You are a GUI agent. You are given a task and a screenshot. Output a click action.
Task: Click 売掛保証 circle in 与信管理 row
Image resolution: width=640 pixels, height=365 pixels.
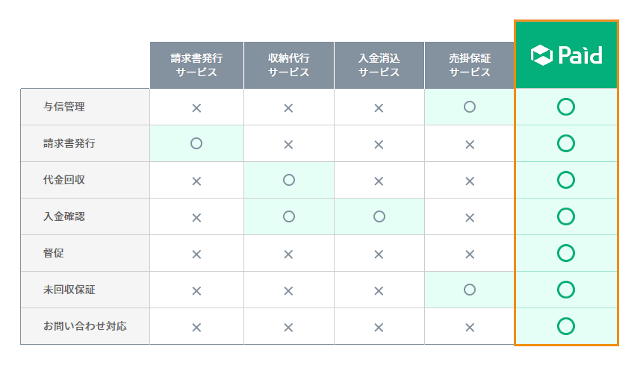470,107
